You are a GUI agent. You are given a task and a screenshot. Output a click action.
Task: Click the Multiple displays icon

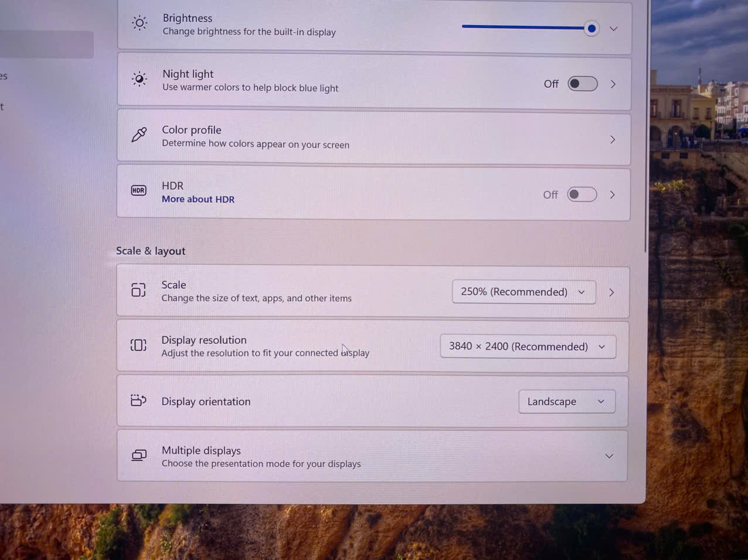point(139,455)
